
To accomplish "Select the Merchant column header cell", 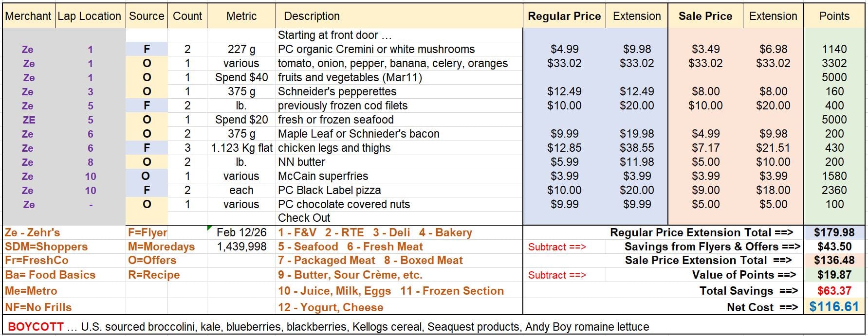I will point(28,16).
